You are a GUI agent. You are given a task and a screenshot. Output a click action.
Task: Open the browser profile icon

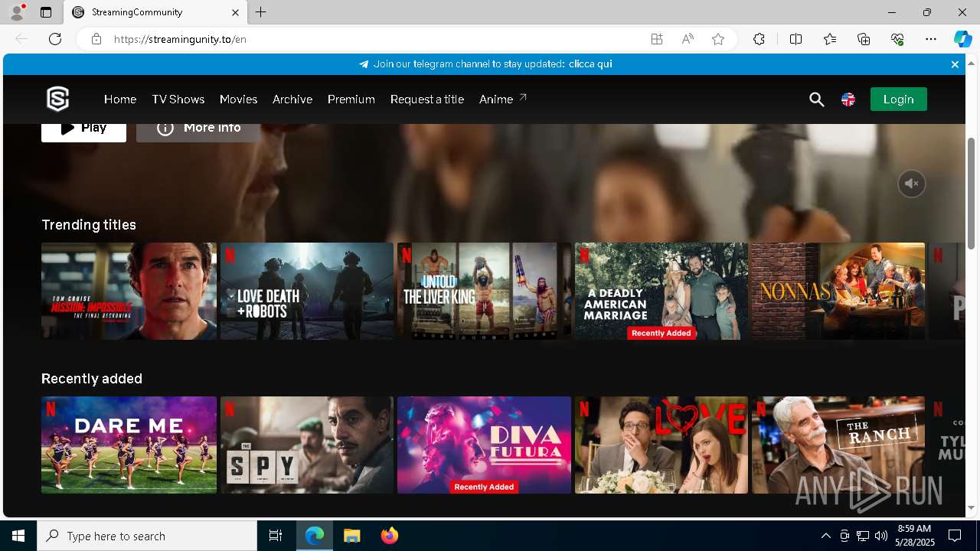16,12
